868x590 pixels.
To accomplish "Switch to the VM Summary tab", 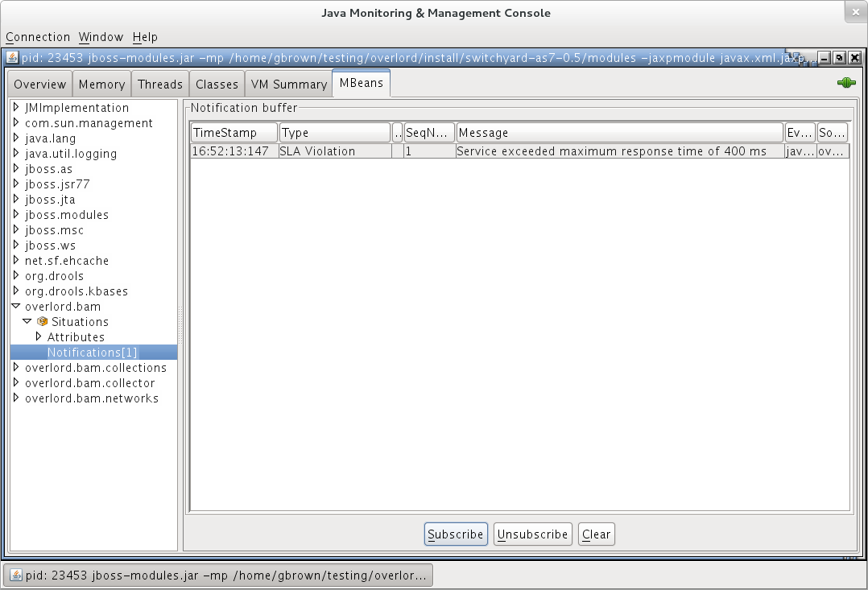I will coord(289,85).
